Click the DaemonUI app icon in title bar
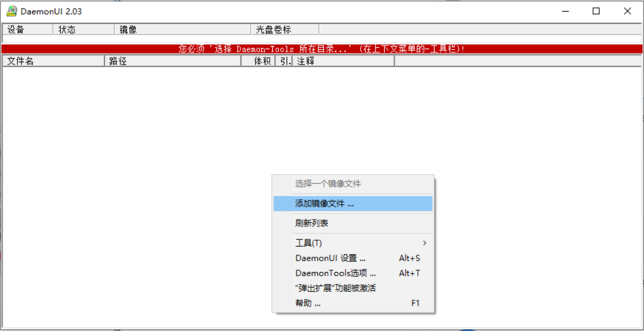Screen dimensions: 644x331 tap(12, 11)
